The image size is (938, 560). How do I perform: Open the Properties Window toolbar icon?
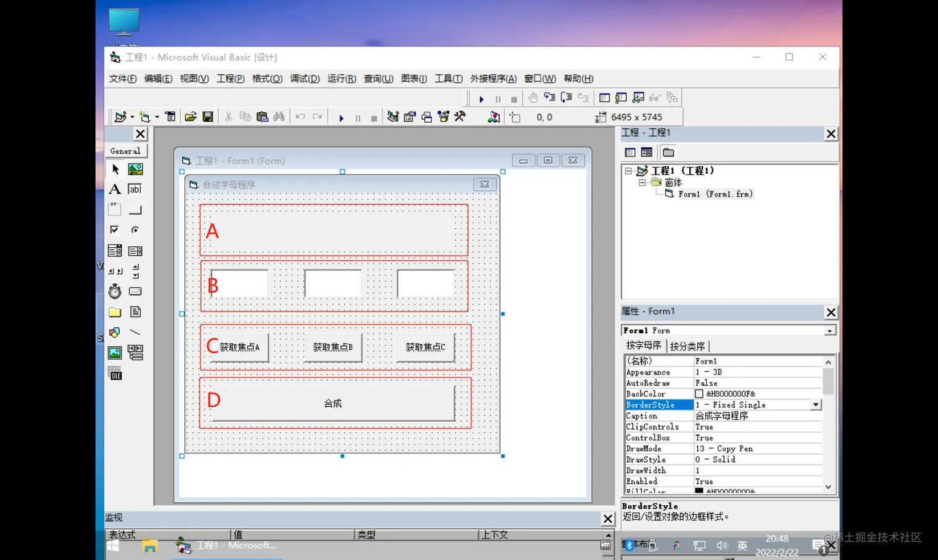409,117
